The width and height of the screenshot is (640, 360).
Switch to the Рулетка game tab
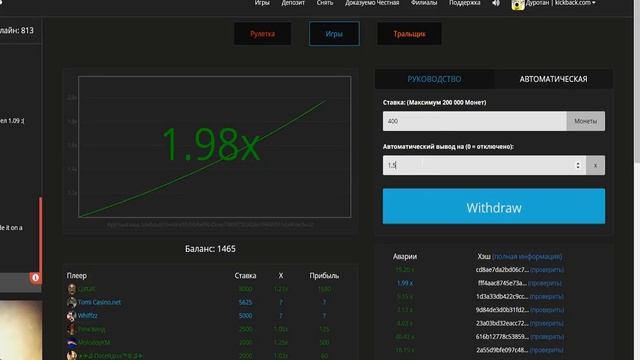262,34
